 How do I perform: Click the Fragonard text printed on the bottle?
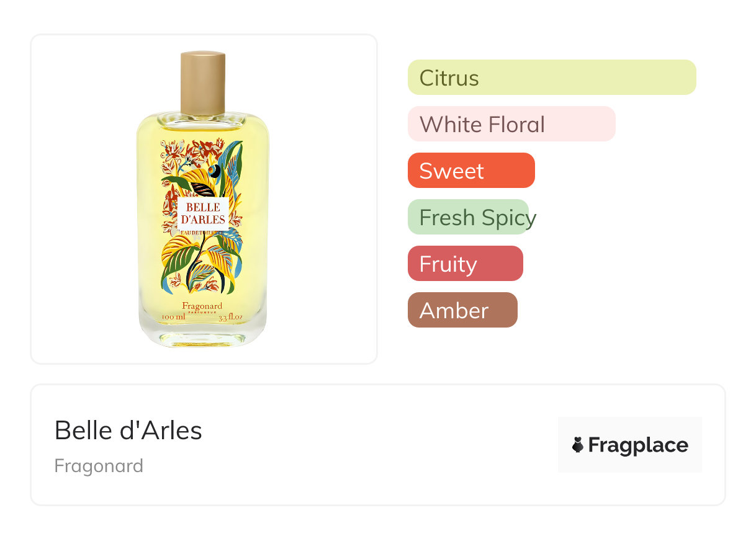coord(202,305)
